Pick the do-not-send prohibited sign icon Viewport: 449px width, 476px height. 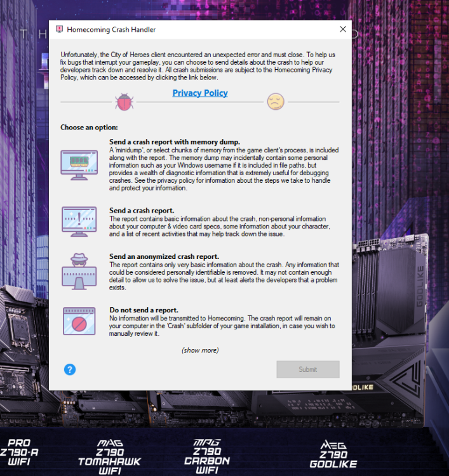[79, 321]
